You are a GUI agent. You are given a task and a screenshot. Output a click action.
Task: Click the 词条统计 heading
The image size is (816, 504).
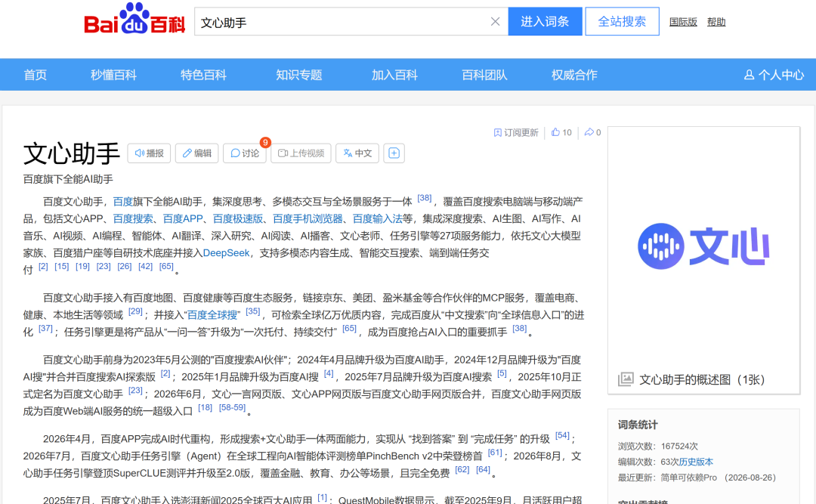click(x=638, y=425)
